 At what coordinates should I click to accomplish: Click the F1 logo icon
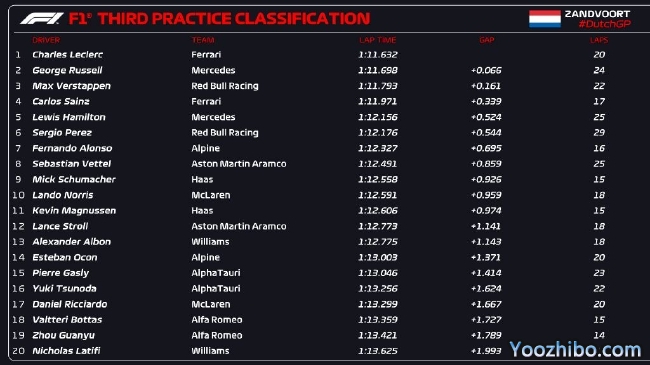[42, 19]
